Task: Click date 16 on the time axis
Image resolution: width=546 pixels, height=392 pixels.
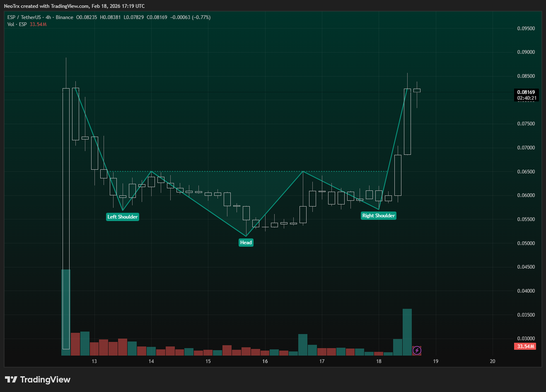Action: click(x=265, y=361)
